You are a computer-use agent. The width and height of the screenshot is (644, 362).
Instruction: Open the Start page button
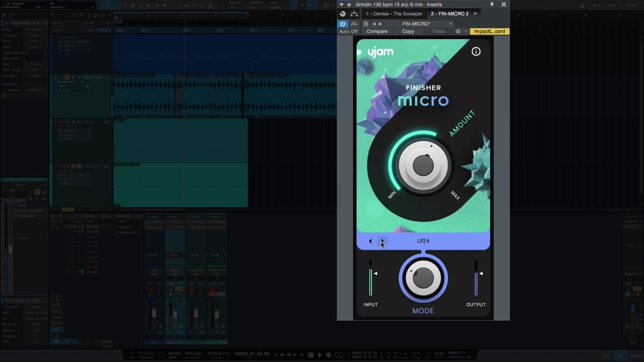click(x=597, y=5)
